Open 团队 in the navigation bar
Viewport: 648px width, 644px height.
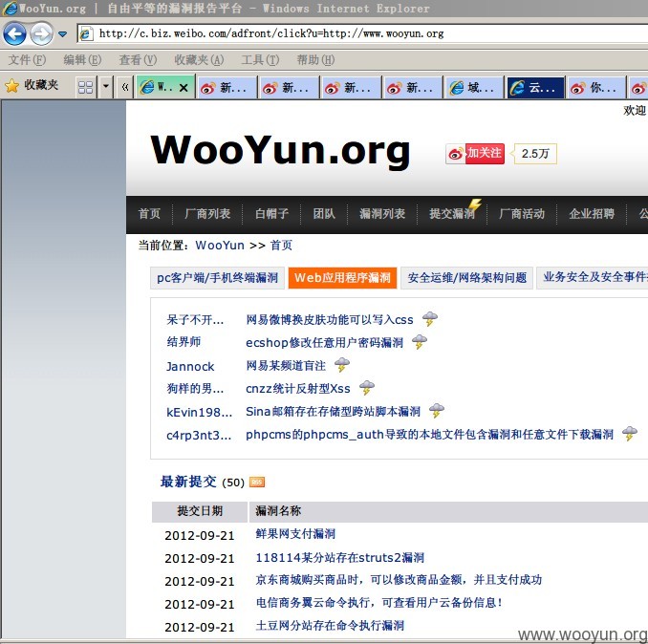(x=324, y=214)
